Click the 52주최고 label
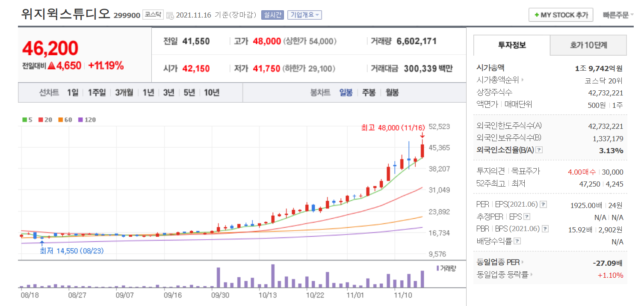This screenshot has height=306, width=644. click(x=491, y=184)
